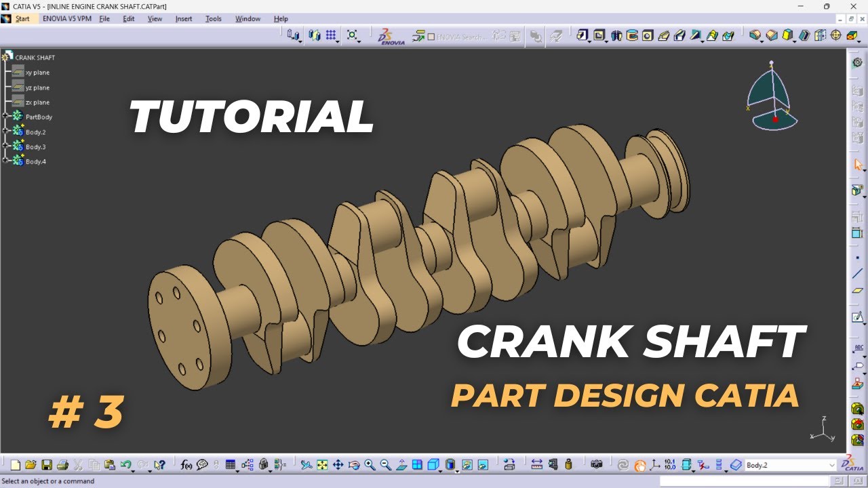
Task: Click the Hole icon in the top toolbar
Action: (648, 35)
